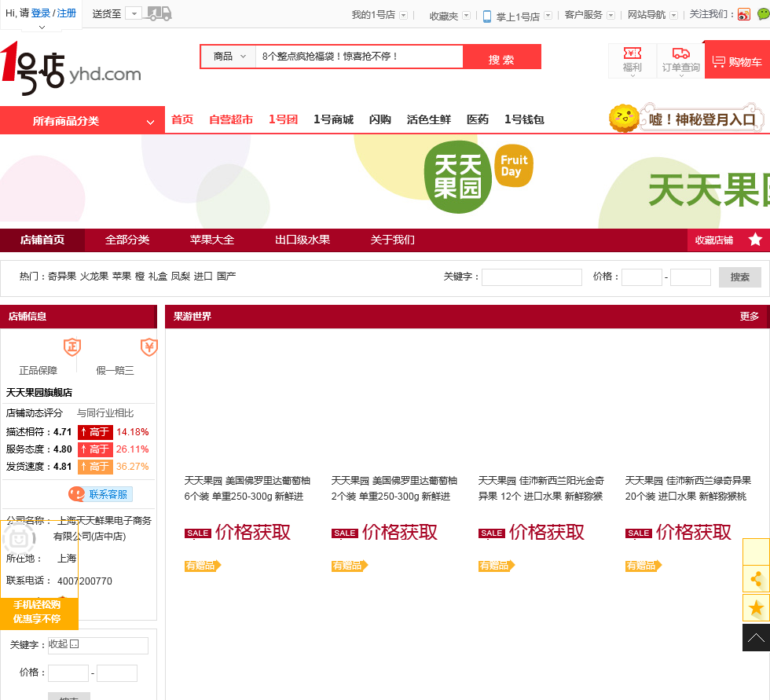Open the 购物车 shopping cart
The image size is (770, 700).
point(737,61)
